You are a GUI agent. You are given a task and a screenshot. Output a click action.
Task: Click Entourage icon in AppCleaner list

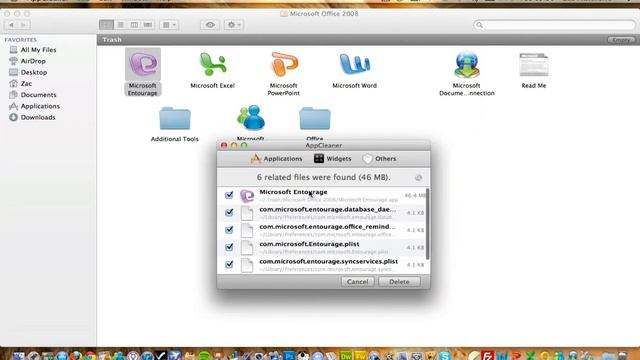click(247, 196)
